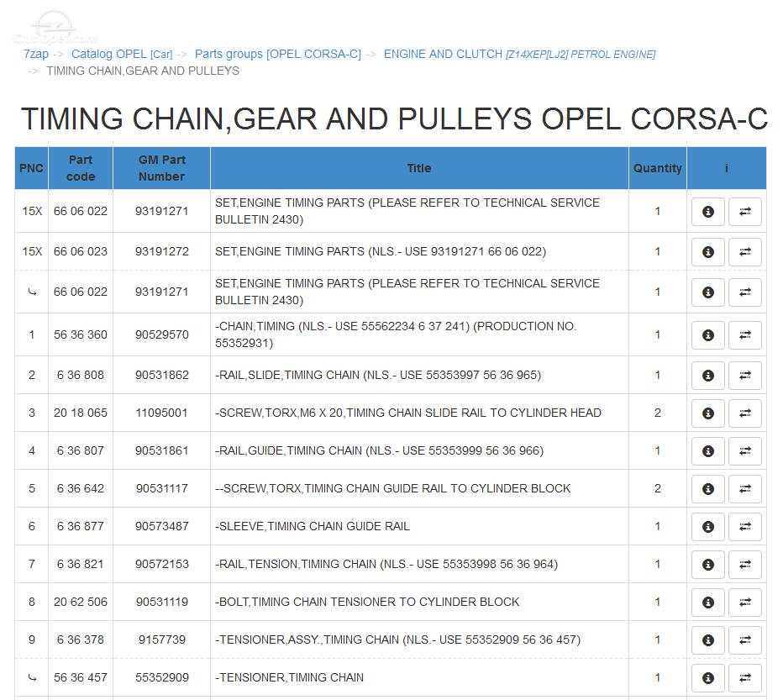This screenshot has width=783, height=700.
Task: Click TIMING CHAIN,GEAR AND PULLEYS breadcrumb
Action: (x=143, y=71)
